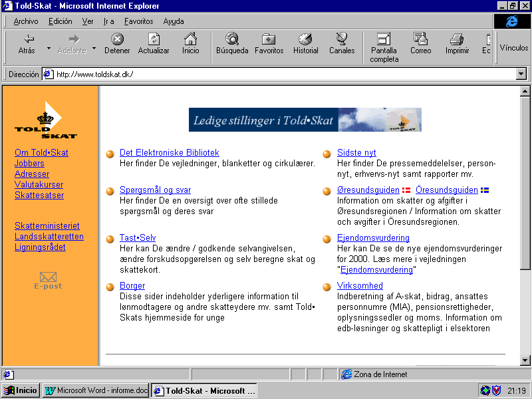Click the status bar page icon

coord(9,374)
